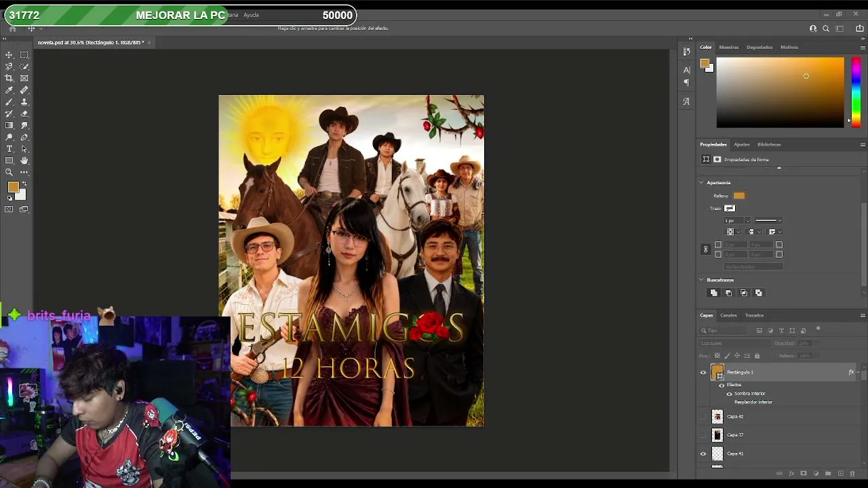
Task: Toggle the corner radius link icon
Action: pyautogui.click(x=705, y=249)
